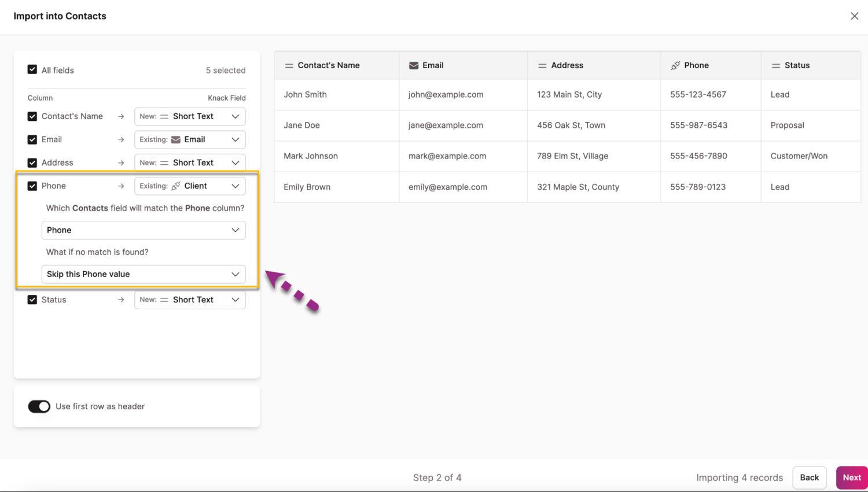The image size is (868, 492).
Task: Click the envelope icon in Email column header
Action: pos(413,65)
